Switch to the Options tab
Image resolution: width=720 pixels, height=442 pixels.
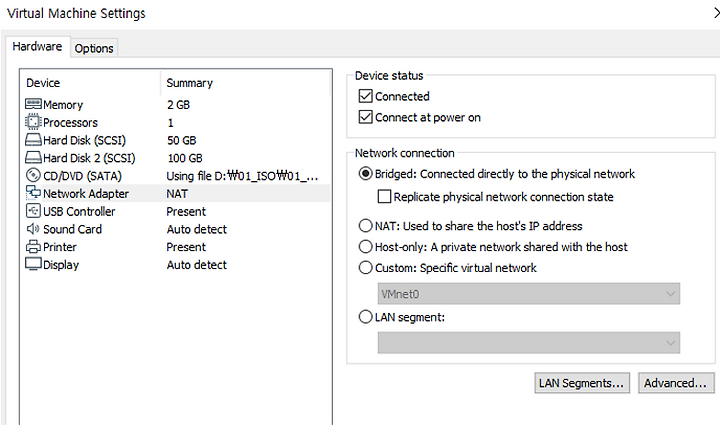(94, 48)
